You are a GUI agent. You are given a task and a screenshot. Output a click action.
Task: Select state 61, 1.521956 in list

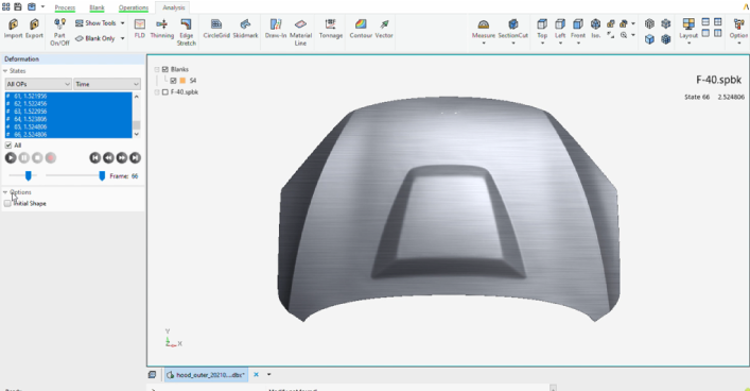coord(68,96)
